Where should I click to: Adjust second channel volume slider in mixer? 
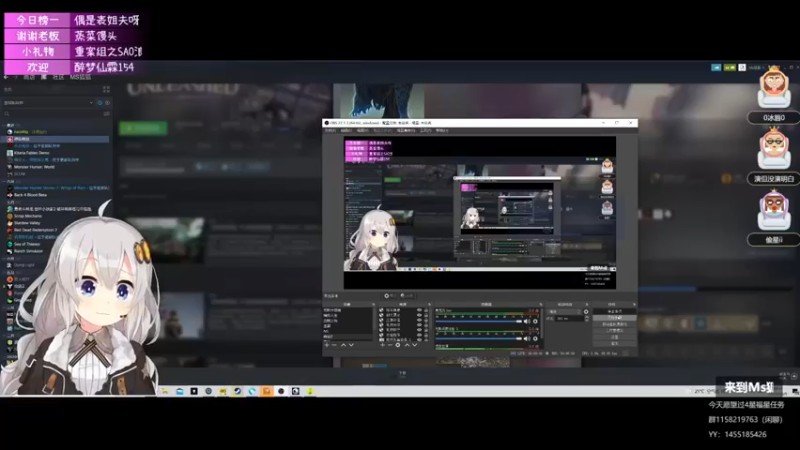click(479, 339)
